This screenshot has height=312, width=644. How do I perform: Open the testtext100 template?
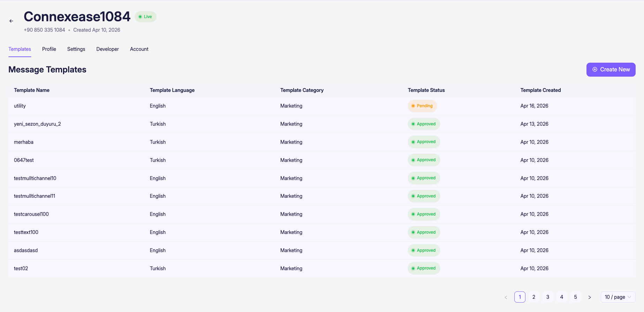click(322, 232)
